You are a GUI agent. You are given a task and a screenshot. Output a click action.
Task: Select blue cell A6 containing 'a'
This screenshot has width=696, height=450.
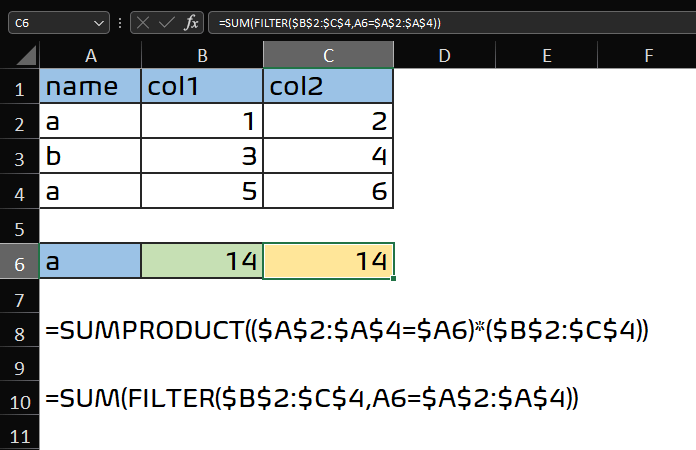tap(90, 261)
